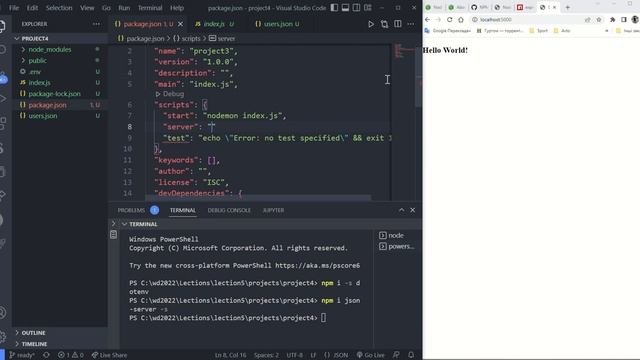The height and width of the screenshot is (360, 640).
Task: Open Google Переводчик bookmark
Action: click(448, 31)
